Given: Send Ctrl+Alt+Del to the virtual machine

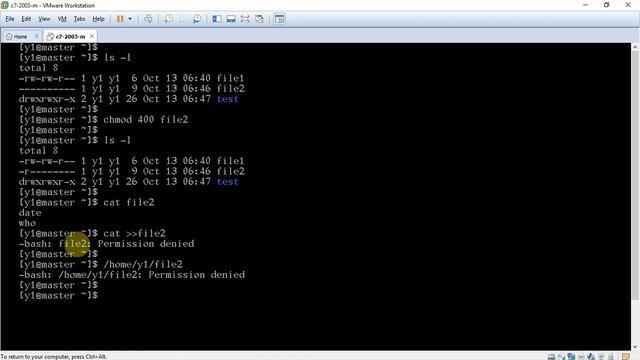Looking at the screenshot, I should (x=148, y=19).
